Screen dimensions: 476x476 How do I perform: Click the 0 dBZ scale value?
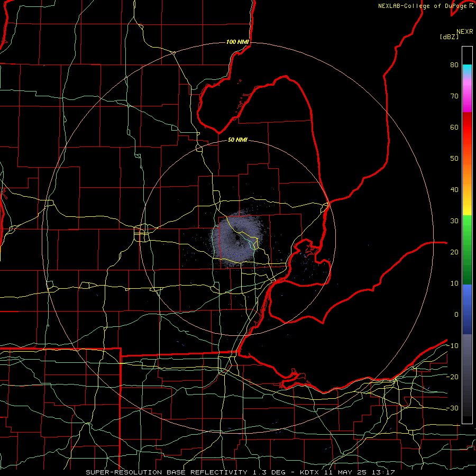pyautogui.click(x=456, y=315)
